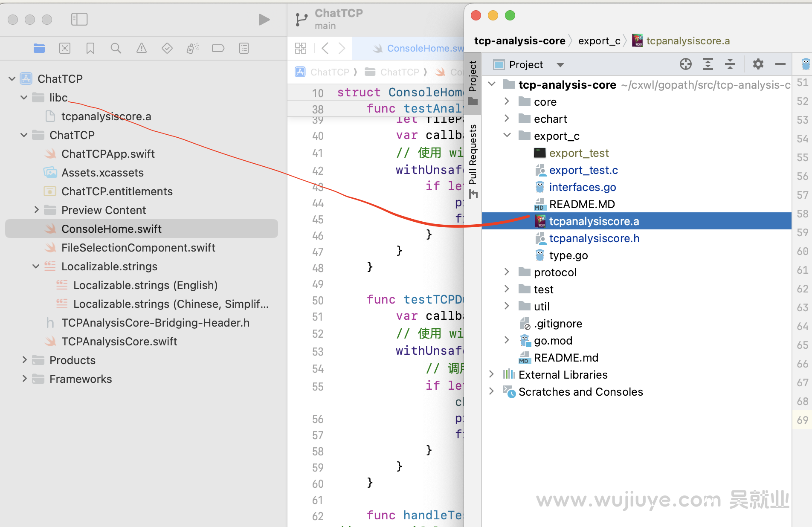Open the Pull Requests tool window tab

click(473, 161)
